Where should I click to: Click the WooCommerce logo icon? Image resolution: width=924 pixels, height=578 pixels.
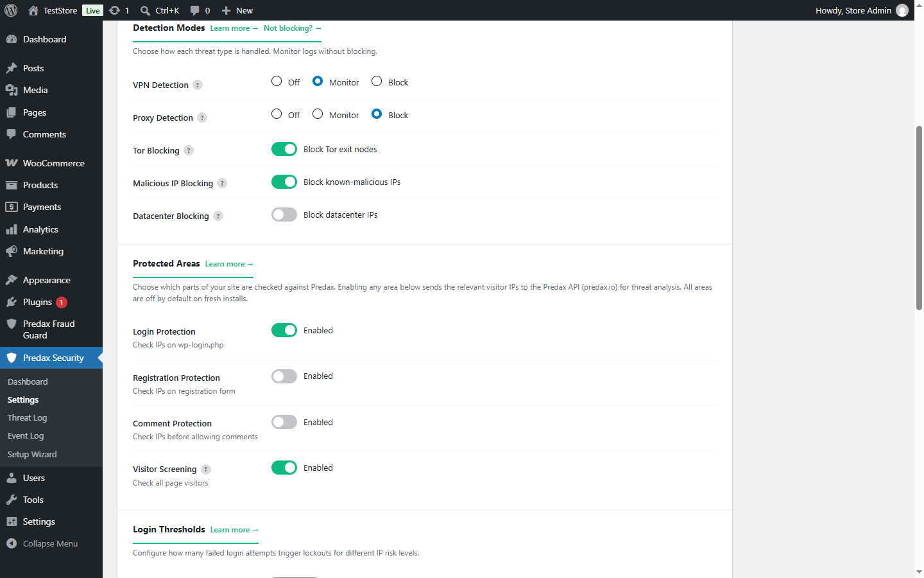coord(12,163)
